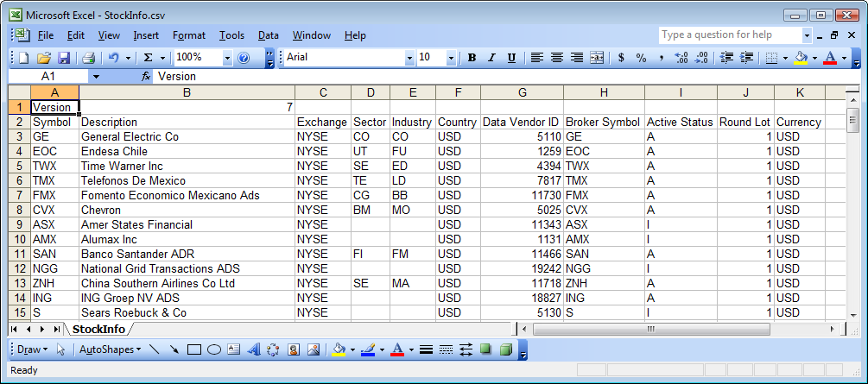This screenshot has height=384, width=868.
Task: Open the Data menu
Action: (268, 35)
